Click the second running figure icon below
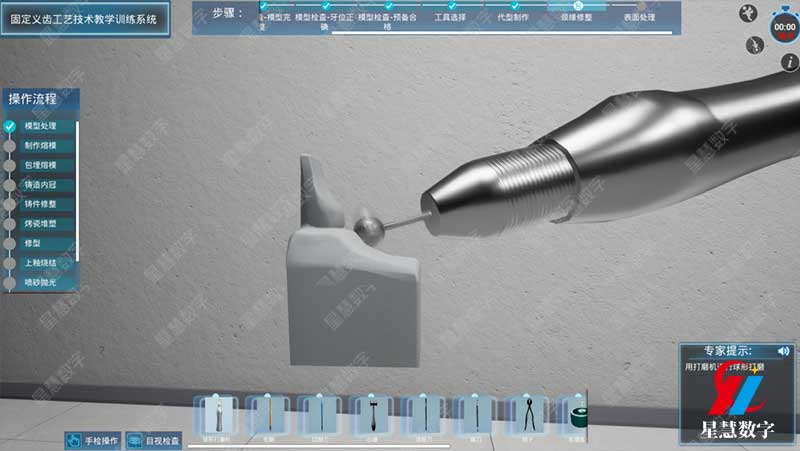This screenshot has height=451, width=800. 754,44
